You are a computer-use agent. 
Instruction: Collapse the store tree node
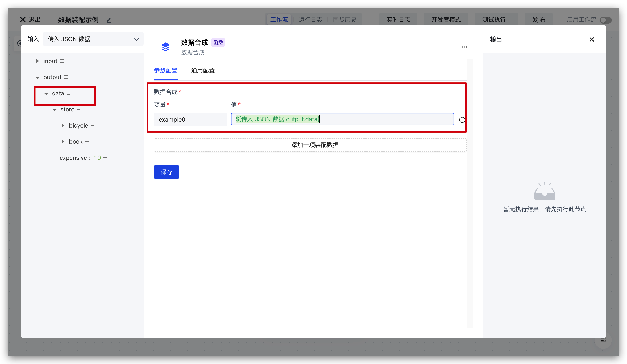tap(55, 110)
